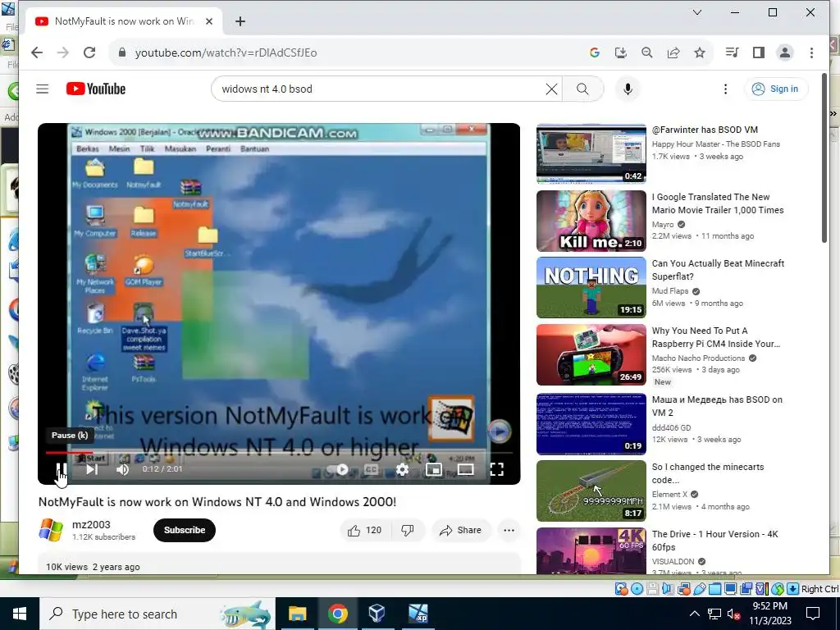Bookmark this tab with star
Screen dimensions: 840x630
coord(700,52)
